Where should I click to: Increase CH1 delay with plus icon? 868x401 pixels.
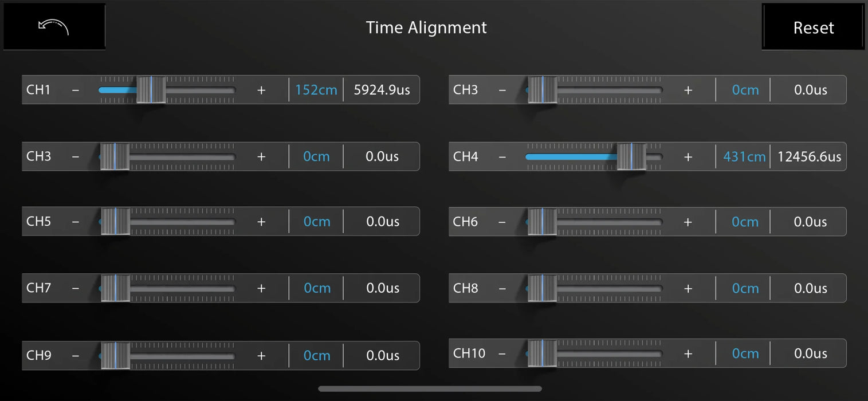click(261, 90)
